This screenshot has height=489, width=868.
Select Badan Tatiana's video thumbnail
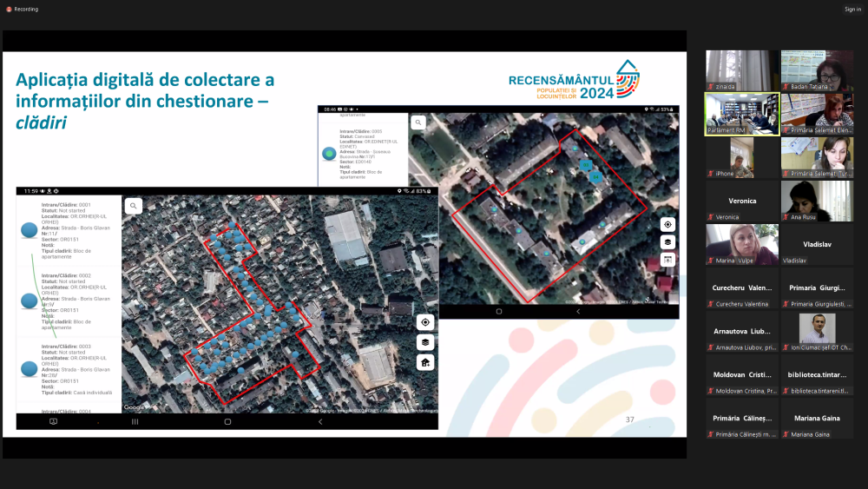pos(817,70)
